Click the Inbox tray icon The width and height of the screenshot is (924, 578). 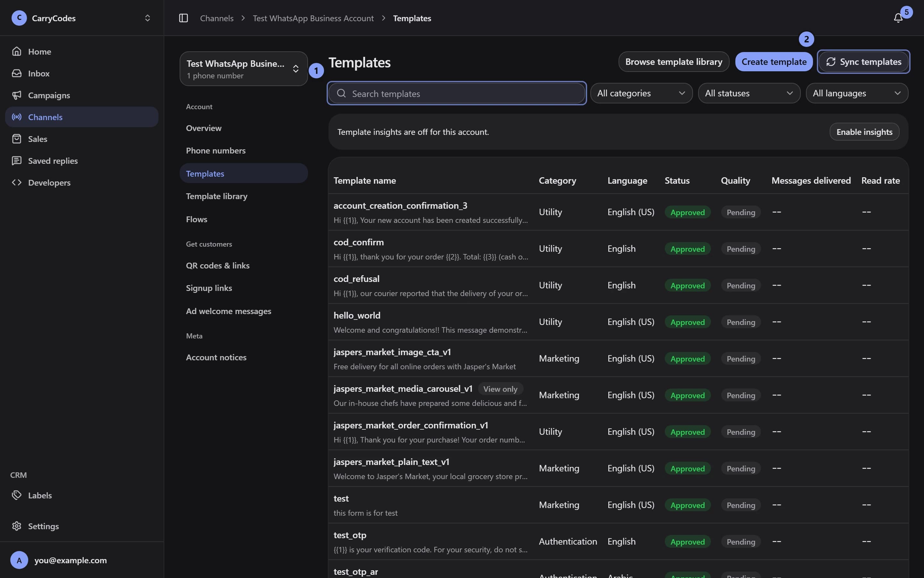(16, 73)
